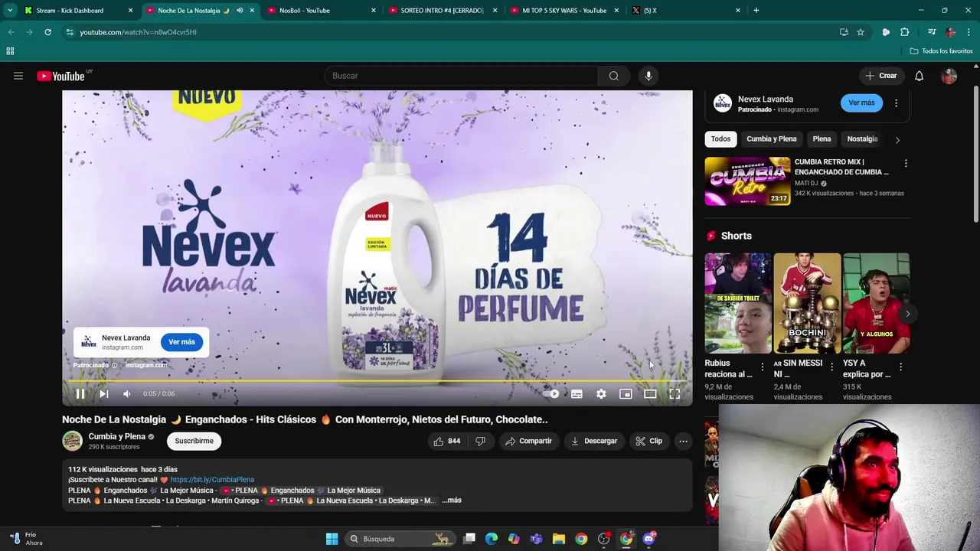Open the Rubius reacciona short
The width and height of the screenshot is (980, 551).
tap(738, 303)
